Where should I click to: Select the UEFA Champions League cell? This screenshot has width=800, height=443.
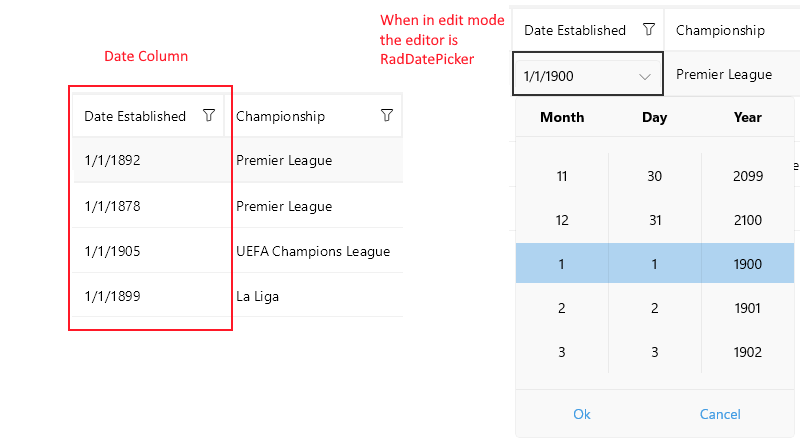point(313,251)
